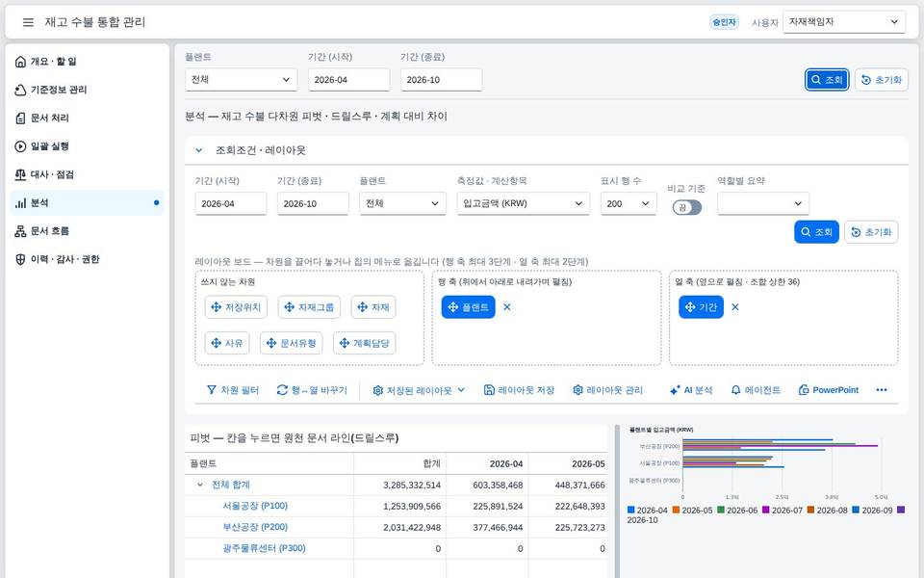Click the 계획담당 dimension chip
924x578 pixels.
[x=364, y=343]
